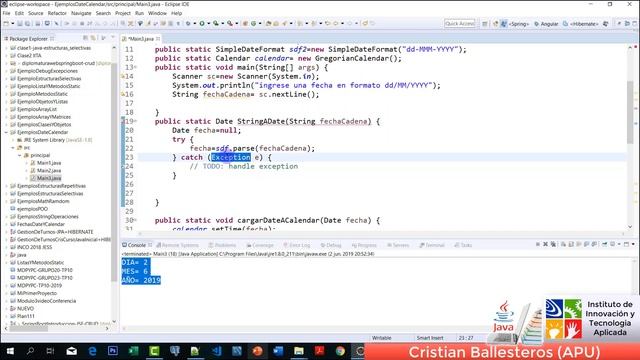Click line 22 fecha=sdf.parse code

pyautogui.click(x=252, y=149)
